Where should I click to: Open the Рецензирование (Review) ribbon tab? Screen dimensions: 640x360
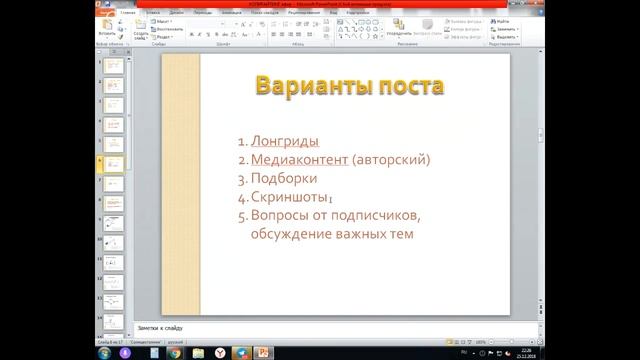coord(304,13)
